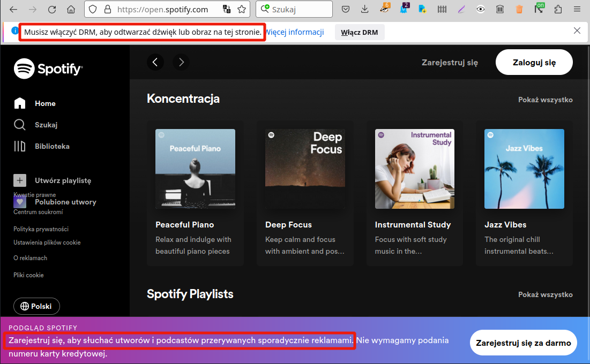This screenshot has width=590, height=364.
Task: Click the Zaloguj się button
Action: (534, 62)
